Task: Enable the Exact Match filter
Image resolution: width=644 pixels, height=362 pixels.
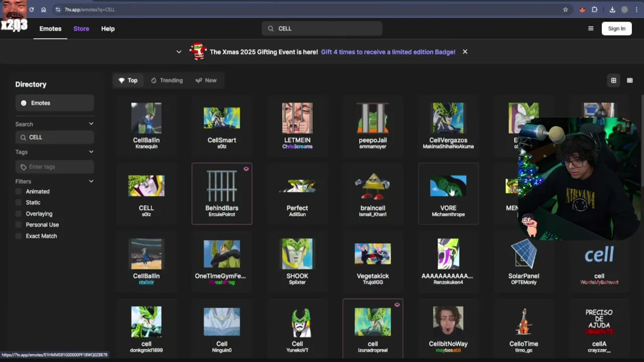Action: coord(19,236)
